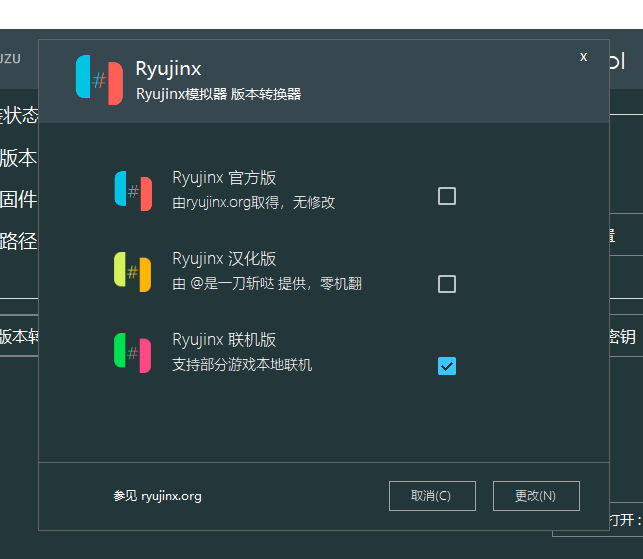Enable the Ryujinx 官方版 checkbox
Screen dimensions: 643x559
[x=447, y=196]
